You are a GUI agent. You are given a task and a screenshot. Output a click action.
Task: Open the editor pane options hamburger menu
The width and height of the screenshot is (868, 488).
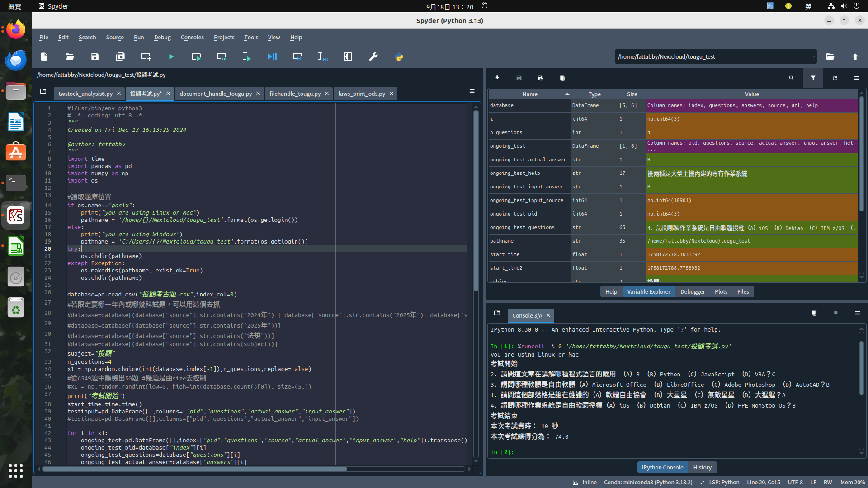pos(472,91)
